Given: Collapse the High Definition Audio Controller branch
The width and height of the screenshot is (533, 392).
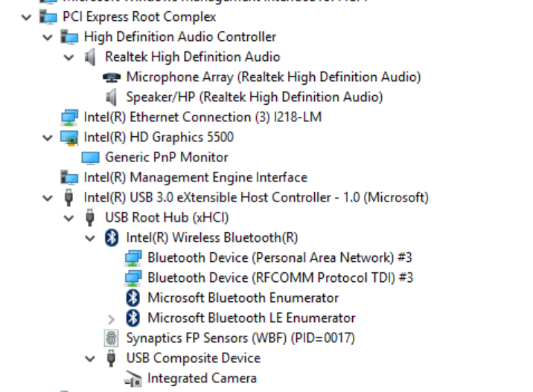Looking at the screenshot, I should 48,36.
